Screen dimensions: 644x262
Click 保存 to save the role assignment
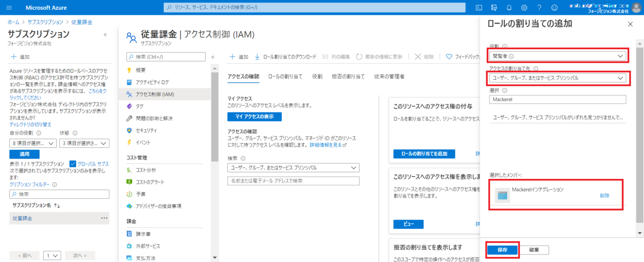point(502,250)
